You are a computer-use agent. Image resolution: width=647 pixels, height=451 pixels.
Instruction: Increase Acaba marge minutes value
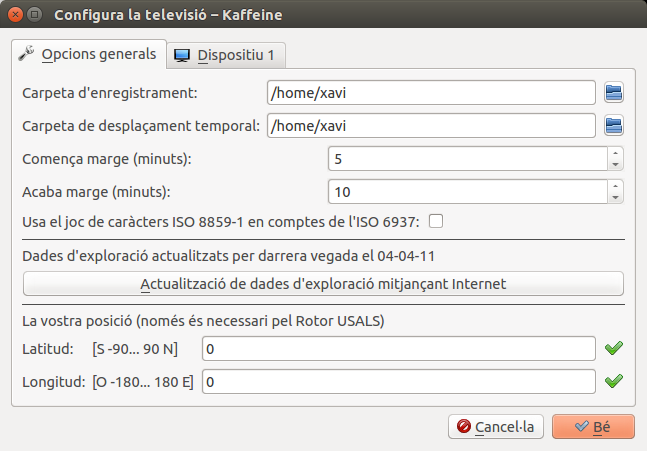click(x=615, y=185)
